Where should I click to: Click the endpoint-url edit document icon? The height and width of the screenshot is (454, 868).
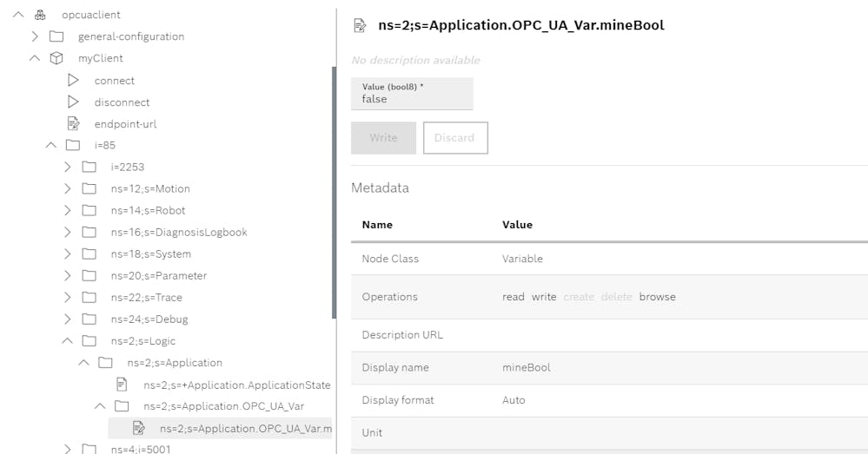click(x=73, y=123)
